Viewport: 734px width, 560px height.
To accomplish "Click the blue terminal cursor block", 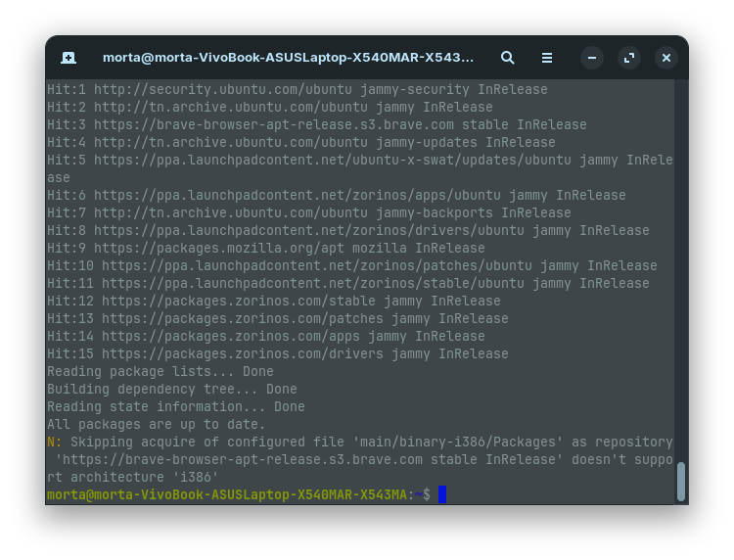I will (442, 494).
